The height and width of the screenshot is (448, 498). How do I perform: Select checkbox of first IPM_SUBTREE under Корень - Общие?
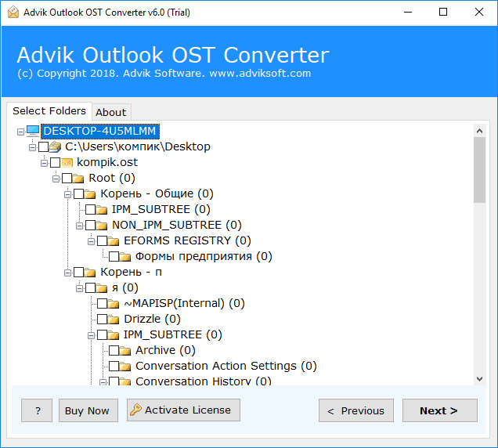point(91,209)
